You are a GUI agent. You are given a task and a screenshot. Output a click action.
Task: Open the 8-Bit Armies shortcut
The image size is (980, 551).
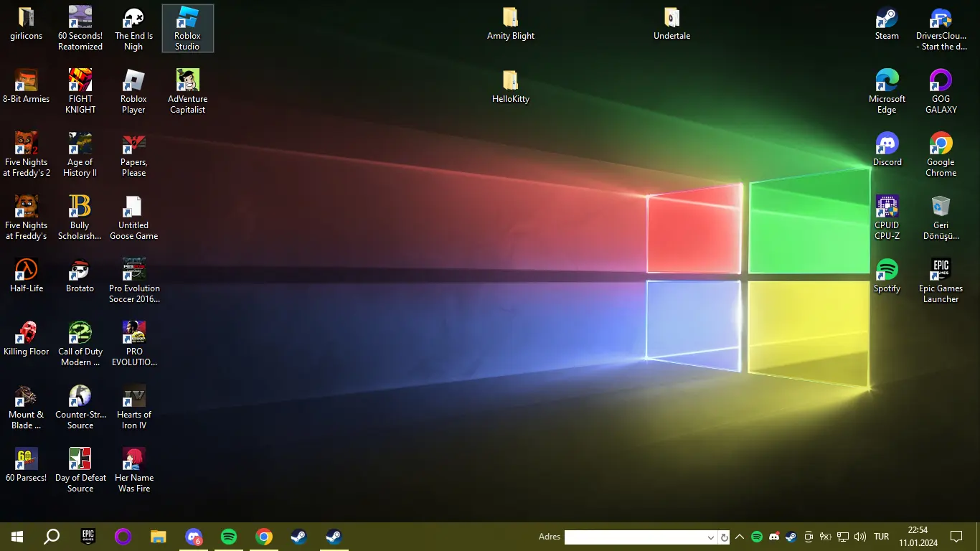coord(27,87)
